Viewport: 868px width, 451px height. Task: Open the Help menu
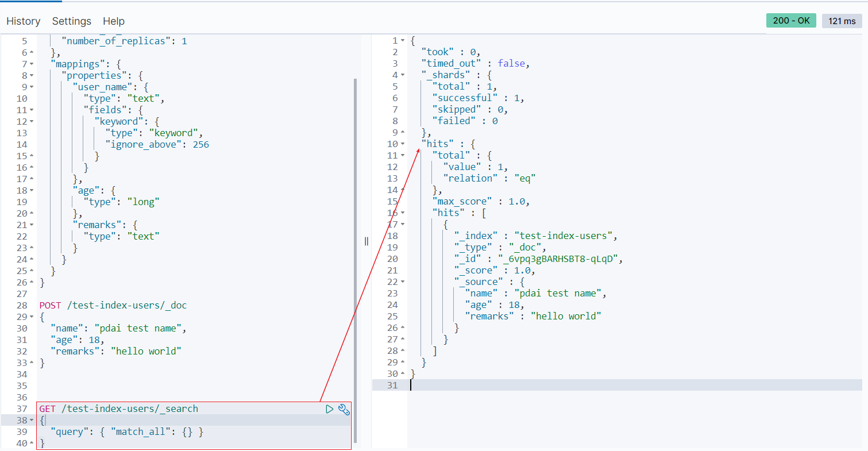tap(114, 21)
